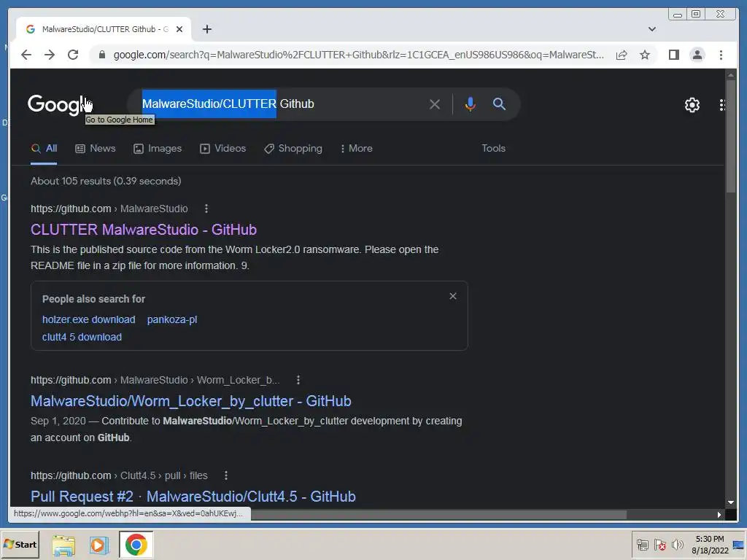Search for pankoza-pl
Viewport: 747px width, 560px height.
pyautogui.click(x=172, y=319)
